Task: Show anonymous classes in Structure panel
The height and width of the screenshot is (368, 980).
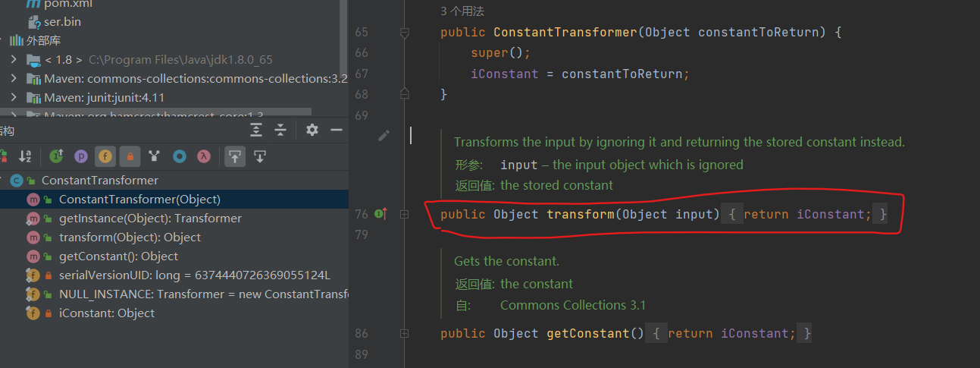Action: tap(180, 156)
